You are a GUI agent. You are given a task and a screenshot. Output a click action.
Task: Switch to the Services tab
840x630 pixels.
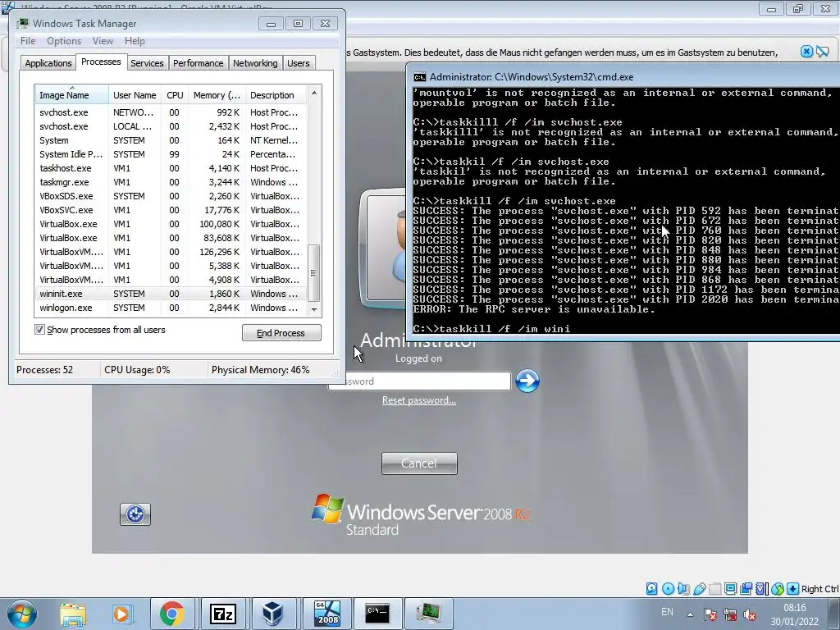[147, 63]
